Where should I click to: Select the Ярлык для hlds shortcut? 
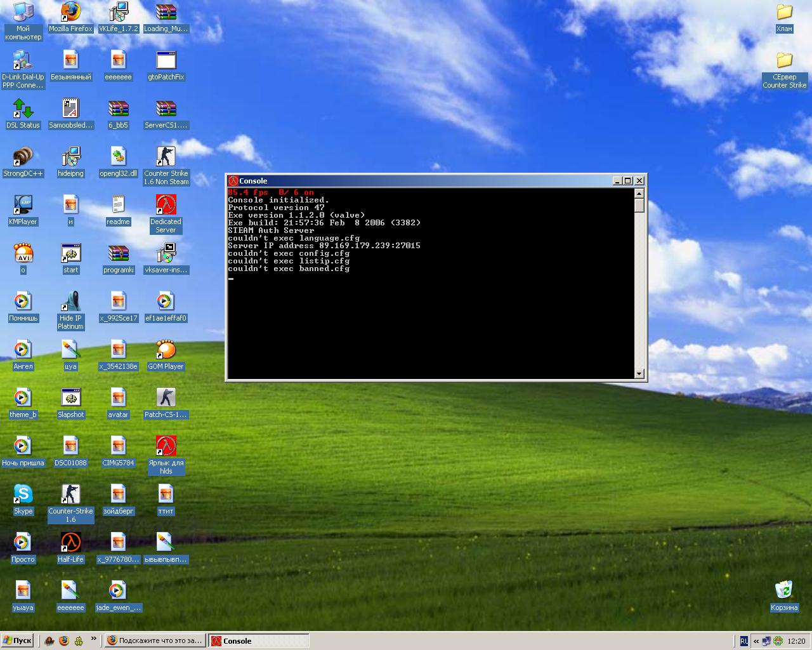(x=166, y=455)
